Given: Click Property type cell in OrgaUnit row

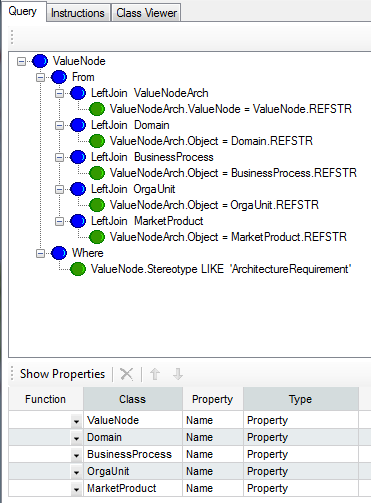Looking at the screenshot, I should point(301,471).
